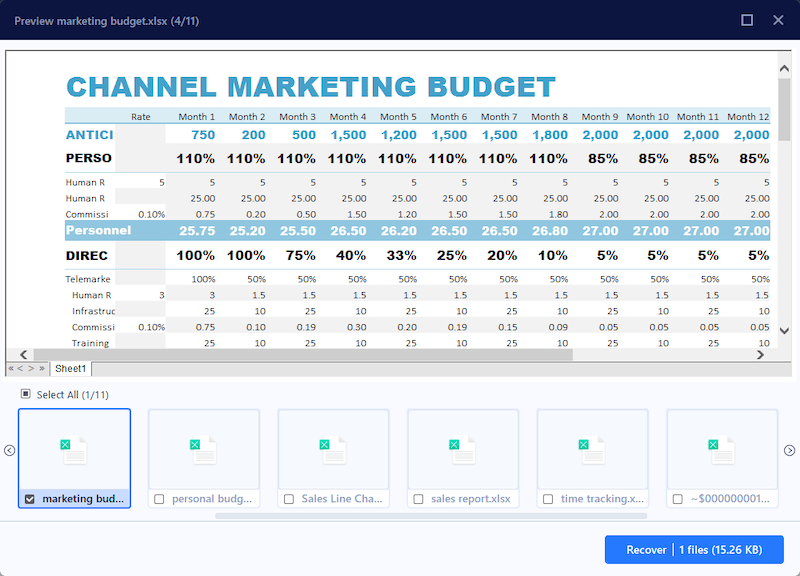Uncheck the marketing budget file checkbox
Image resolution: width=800 pixels, height=576 pixels.
click(29, 499)
